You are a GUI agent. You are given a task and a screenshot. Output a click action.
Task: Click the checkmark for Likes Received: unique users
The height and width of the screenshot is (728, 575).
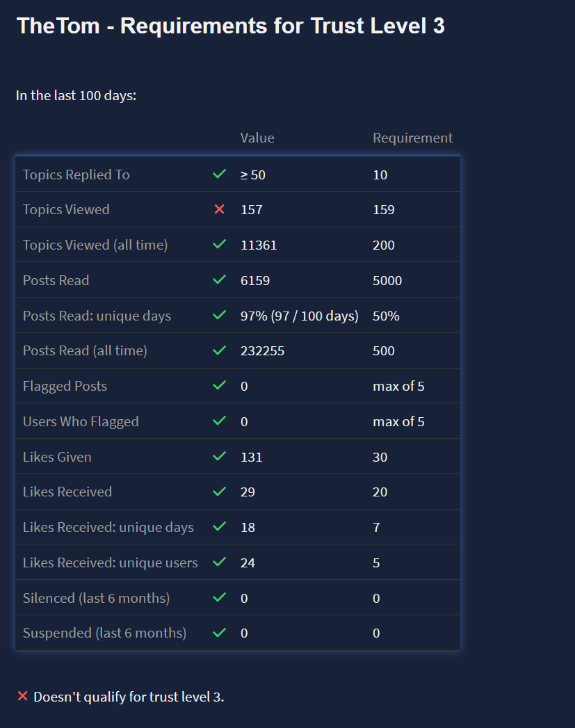coord(220,563)
